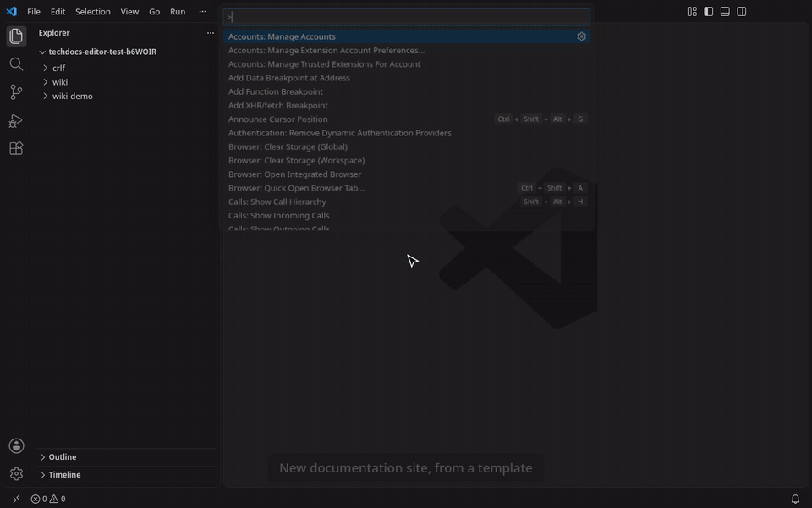
Task: Select Accounts: Manage Accounts command
Action: (407, 36)
